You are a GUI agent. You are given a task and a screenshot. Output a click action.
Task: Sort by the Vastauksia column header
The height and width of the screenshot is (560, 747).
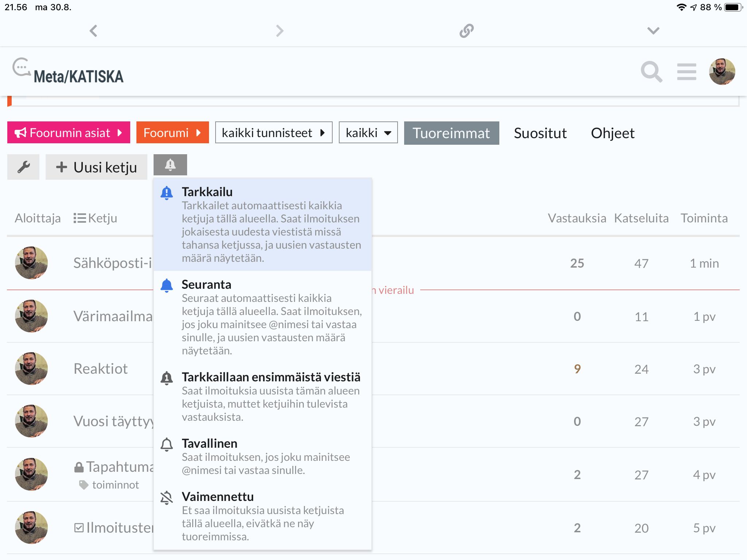(577, 218)
